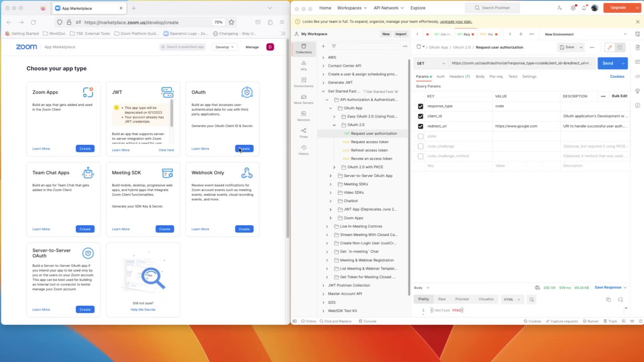This screenshot has height=362, width=644.
Task: Check the code_challenge param checkbox
Action: (x=421, y=146)
